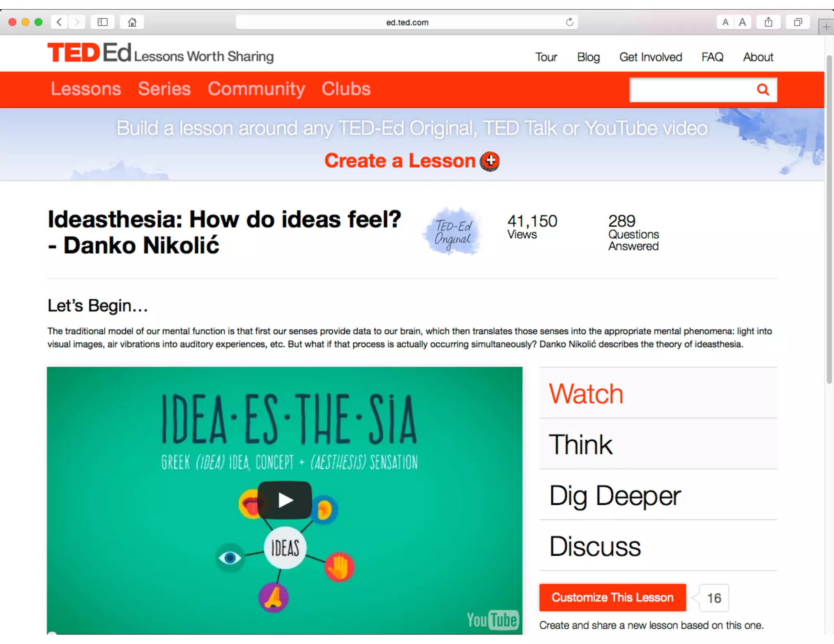Image resolution: width=834 pixels, height=644 pixels.
Task: Click the Safari forward arrow button
Action: [77, 22]
